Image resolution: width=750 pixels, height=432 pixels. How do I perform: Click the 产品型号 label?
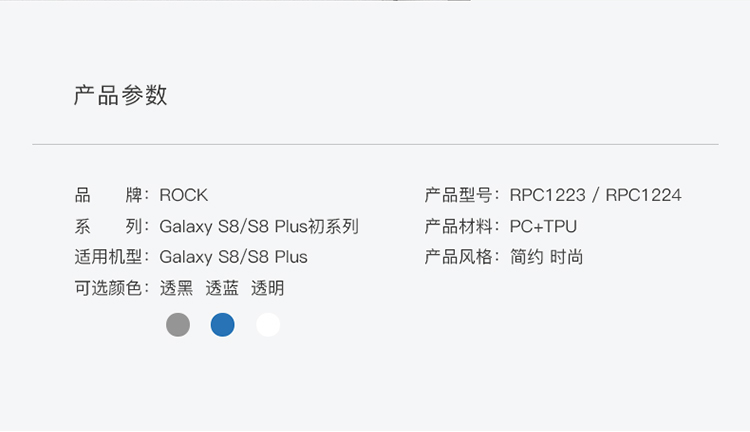459,195
